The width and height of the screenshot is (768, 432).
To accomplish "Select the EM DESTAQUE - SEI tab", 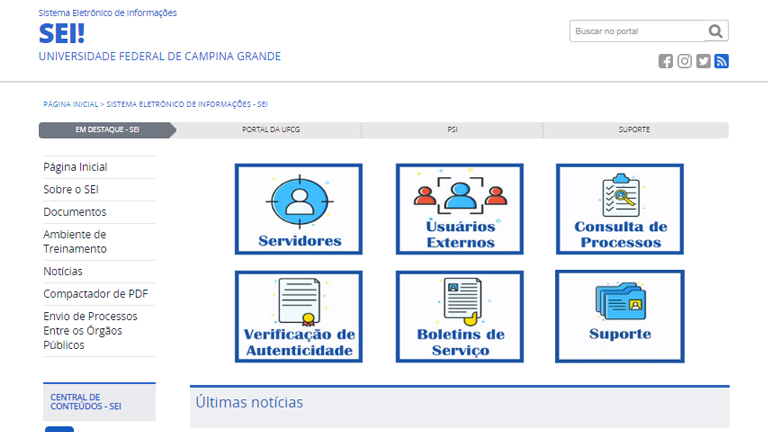I will [x=107, y=130].
